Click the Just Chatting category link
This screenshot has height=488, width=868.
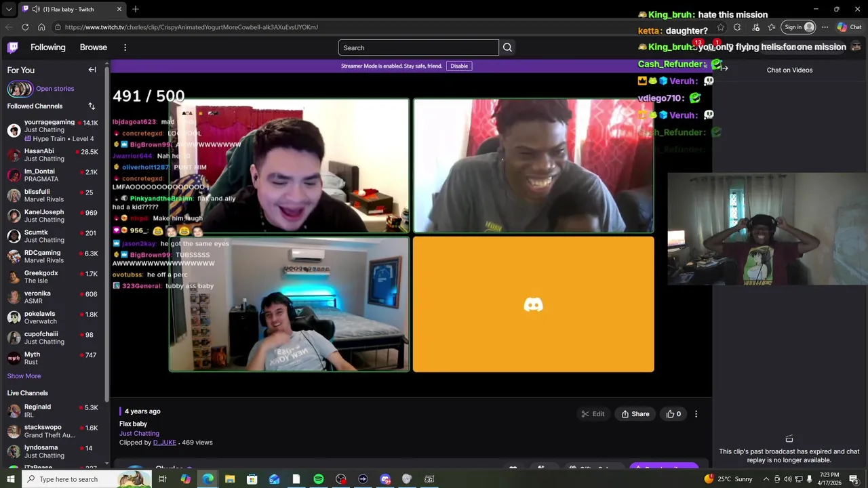click(x=139, y=434)
